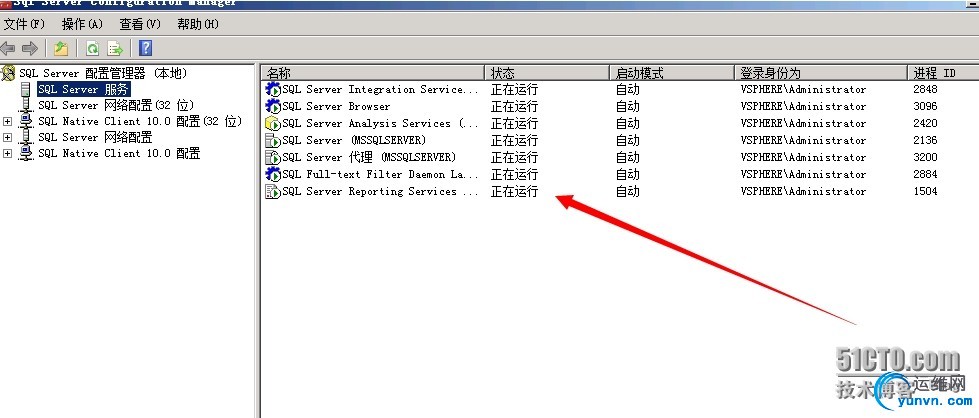Sort by the 状态 column header
979x418 pixels.
pyautogui.click(x=547, y=73)
